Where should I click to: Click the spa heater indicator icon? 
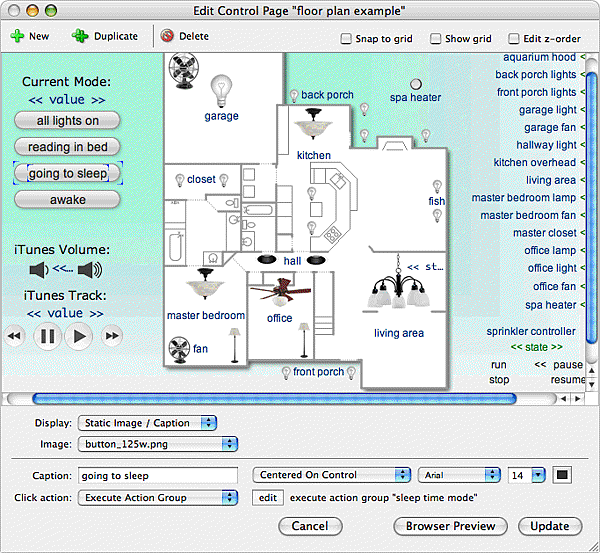[x=416, y=84]
